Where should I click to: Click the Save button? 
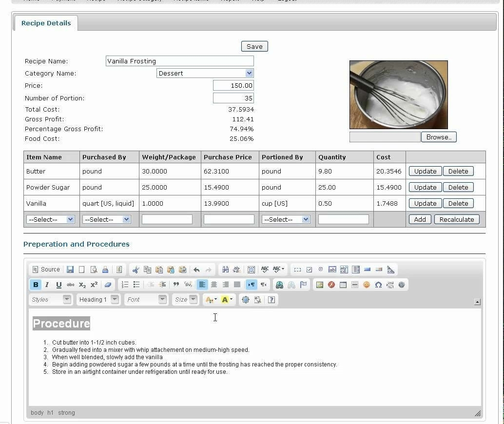254,46
